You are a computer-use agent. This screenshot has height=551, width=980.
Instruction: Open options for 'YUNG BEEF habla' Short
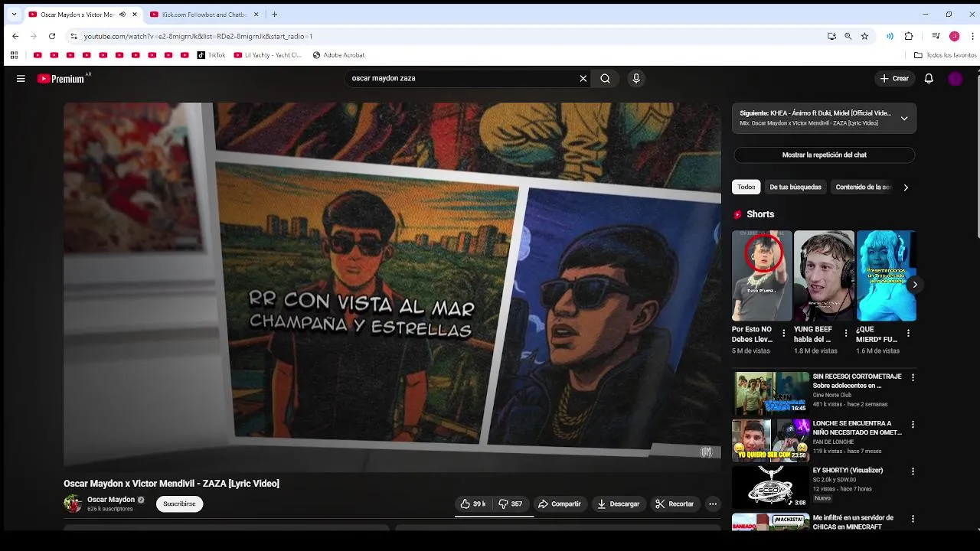pos(846,333)
